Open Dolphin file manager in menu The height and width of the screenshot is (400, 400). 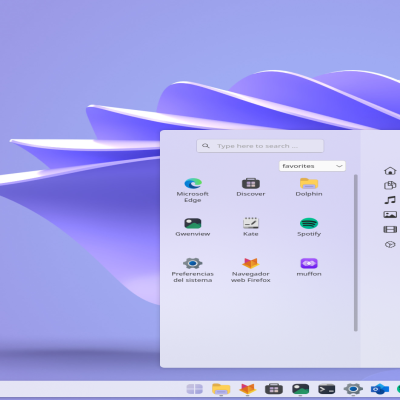pos(309,187)
